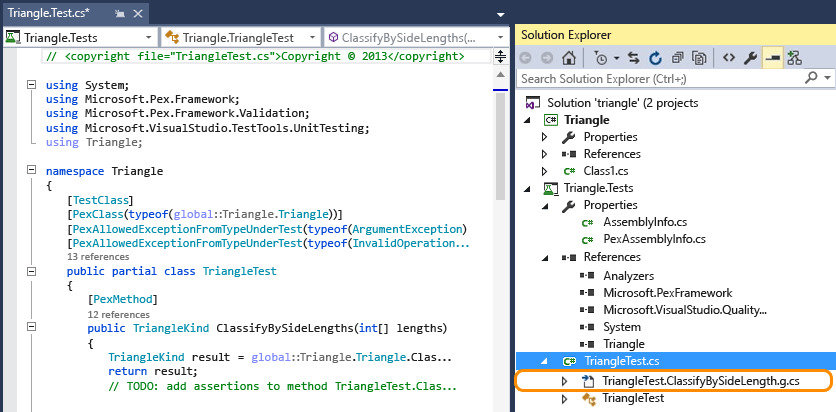The image size is (836, 412).
Task: Open the Triangle.TriangleTest type dropdown
Action: click(x=312, y=38)
